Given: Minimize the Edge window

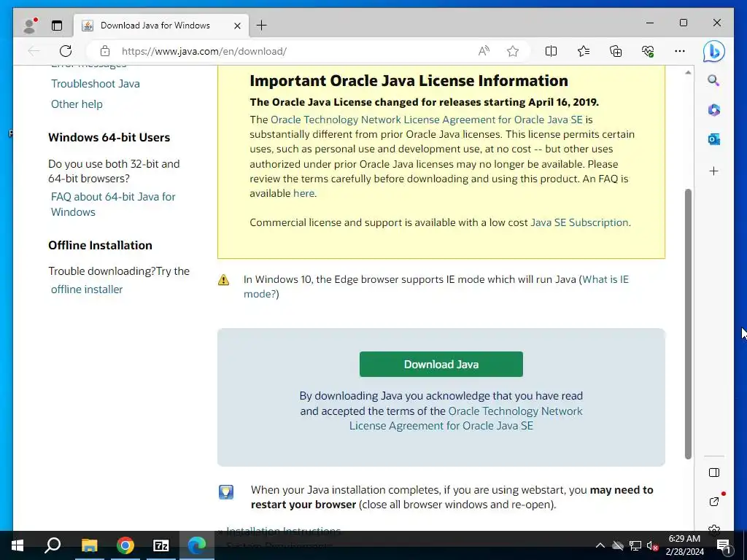Looking at the screenshot, I should pos(650,23).
